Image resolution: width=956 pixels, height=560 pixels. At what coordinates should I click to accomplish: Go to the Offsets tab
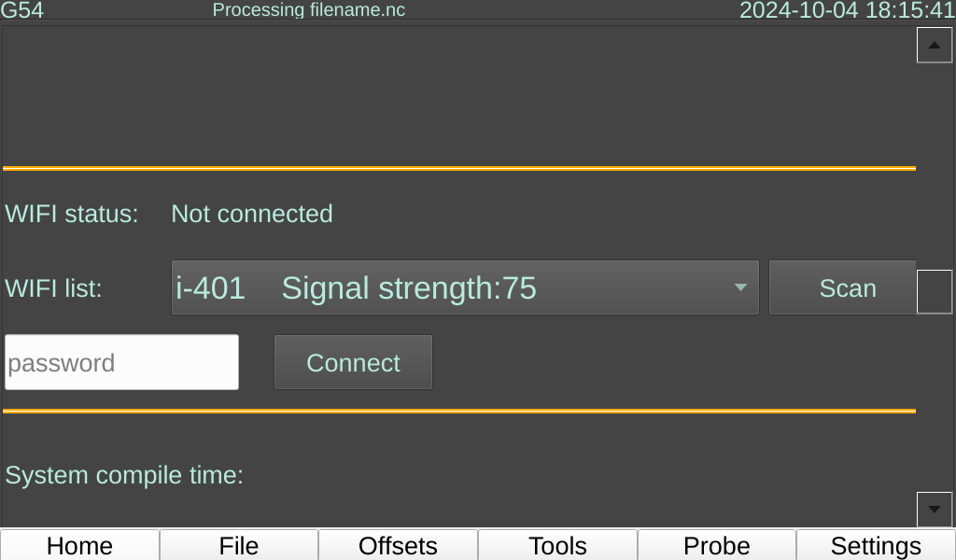pyautogui.click(x=399, y=545)
